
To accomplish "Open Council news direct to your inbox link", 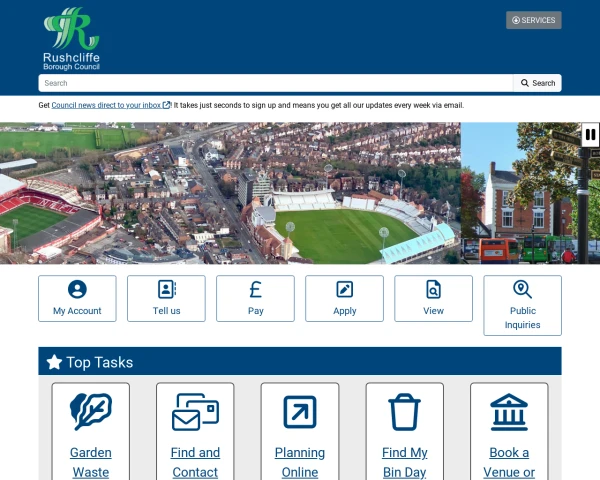I will (111, 105).
